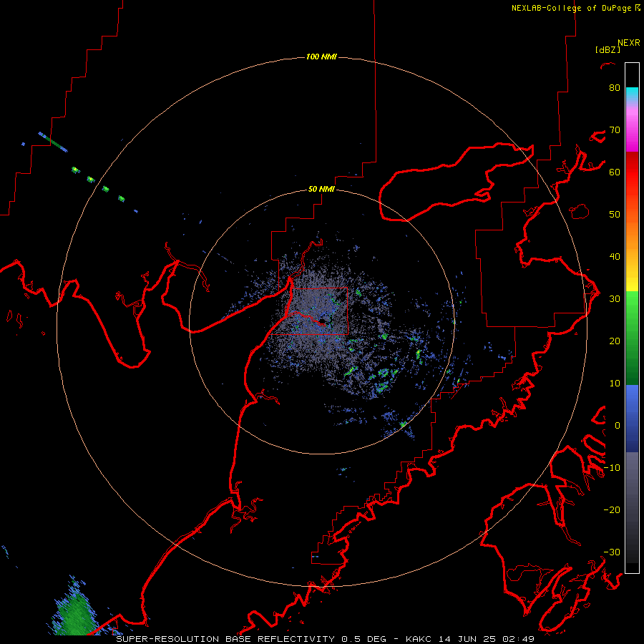Click the 80 dBZ scale value
Screen dimensions: 644x644
tap(615, 87)
